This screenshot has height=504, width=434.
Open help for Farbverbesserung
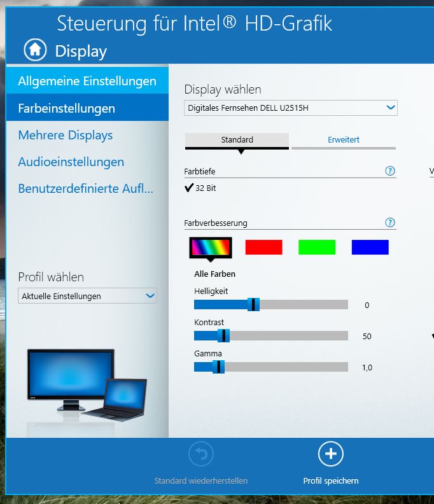(390, 223)
